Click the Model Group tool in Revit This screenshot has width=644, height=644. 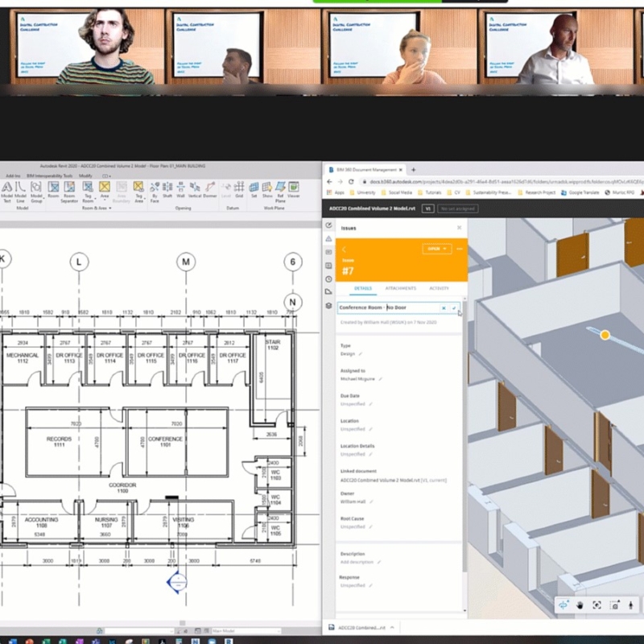[36, 192]
